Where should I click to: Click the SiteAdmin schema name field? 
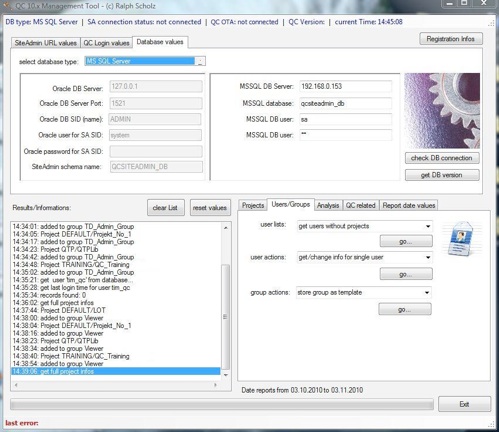[156, 167]
